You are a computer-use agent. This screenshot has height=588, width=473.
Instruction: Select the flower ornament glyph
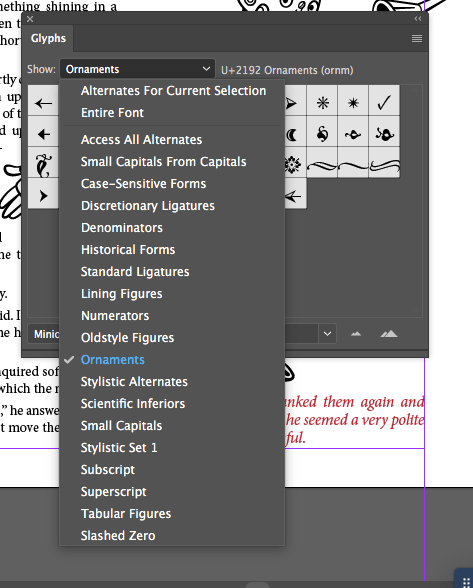click(x=293, y=165)
